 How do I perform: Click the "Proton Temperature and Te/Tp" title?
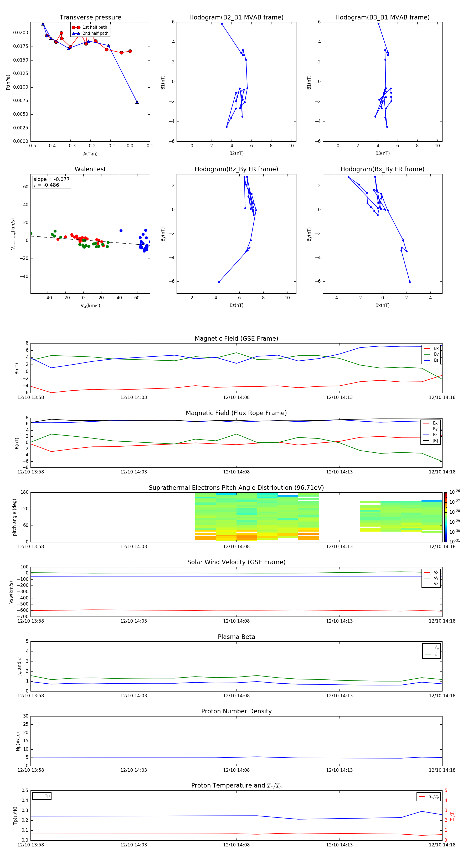click(x=236, y=786)
